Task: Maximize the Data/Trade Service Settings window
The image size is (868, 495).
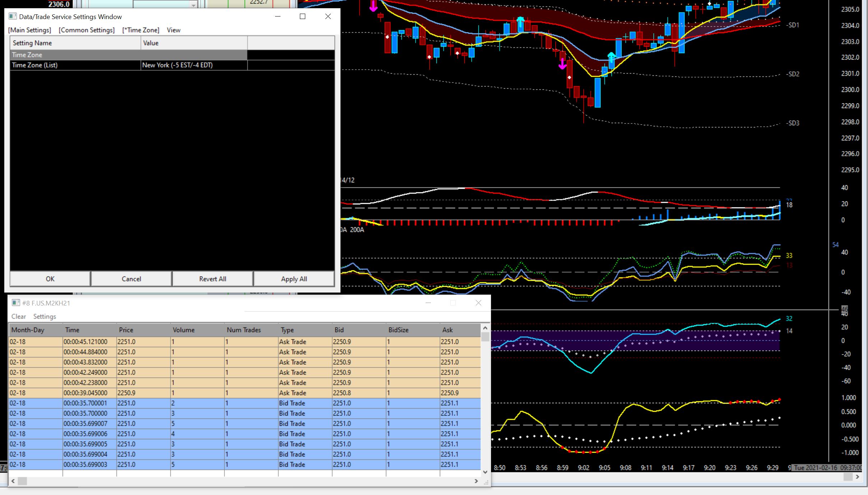Action: [302, 17]
